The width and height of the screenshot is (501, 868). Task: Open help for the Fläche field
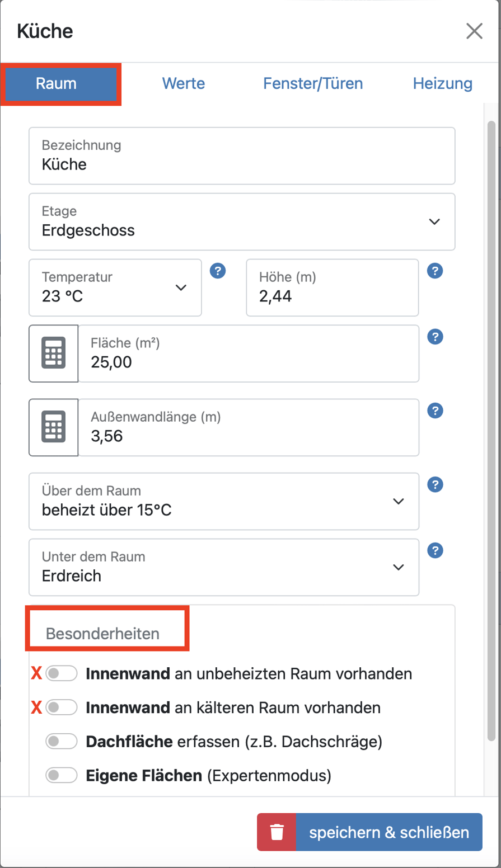pyautogui.click(x=435, y=337)
